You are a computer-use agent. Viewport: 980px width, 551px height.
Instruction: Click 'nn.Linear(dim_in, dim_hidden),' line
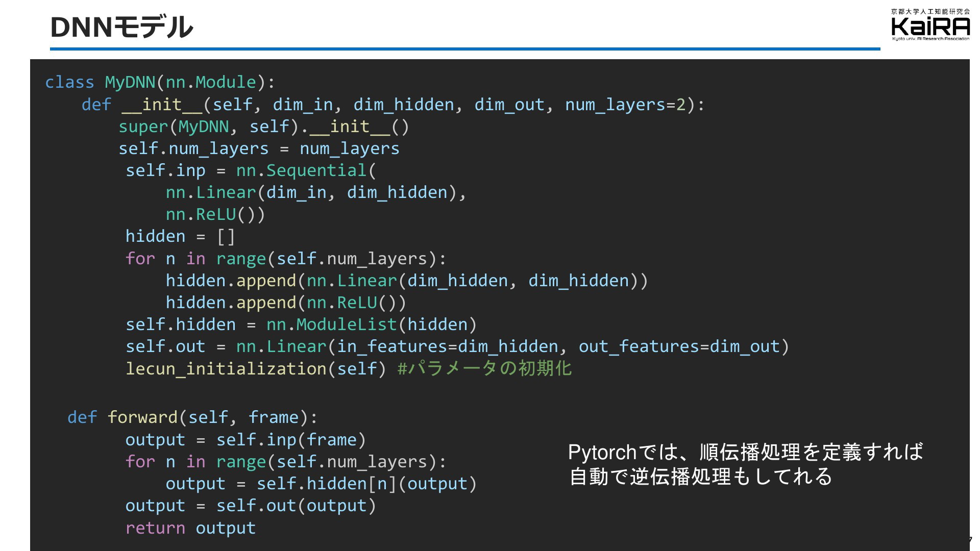click(x=316, y=192)
